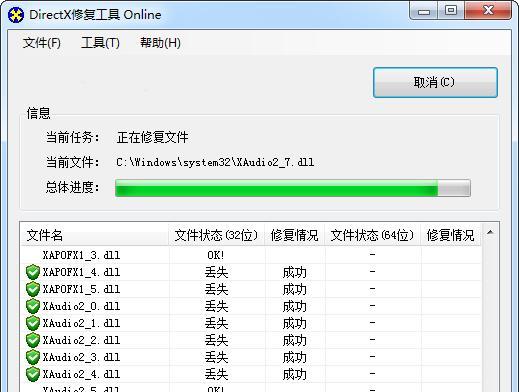The height and width of the screenshot is (392, 519).
Task: Select file name XAudio2_3.dll
Action: (x=81, y=357)
